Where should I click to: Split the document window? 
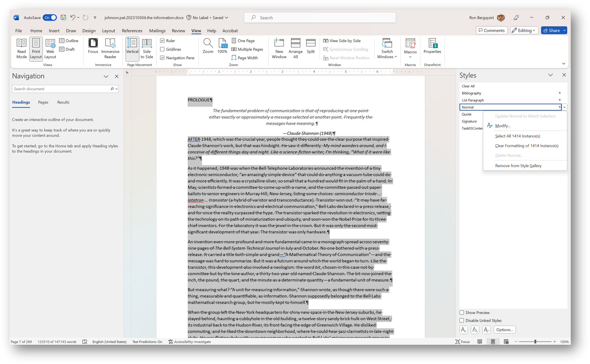pos(310,47)
